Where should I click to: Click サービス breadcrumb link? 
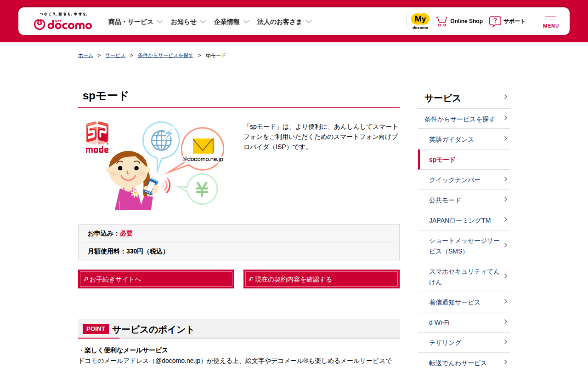click(x=115, y=55)
